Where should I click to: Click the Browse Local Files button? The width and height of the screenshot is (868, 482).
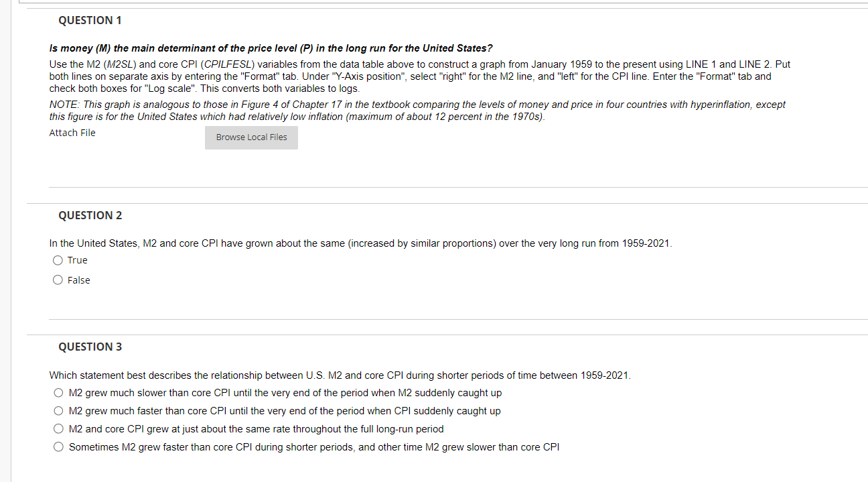pyautogui.click(x=251, y=137)
